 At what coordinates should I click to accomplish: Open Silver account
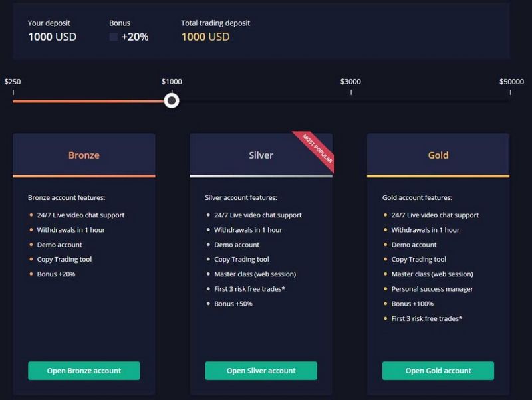point(261,371)
